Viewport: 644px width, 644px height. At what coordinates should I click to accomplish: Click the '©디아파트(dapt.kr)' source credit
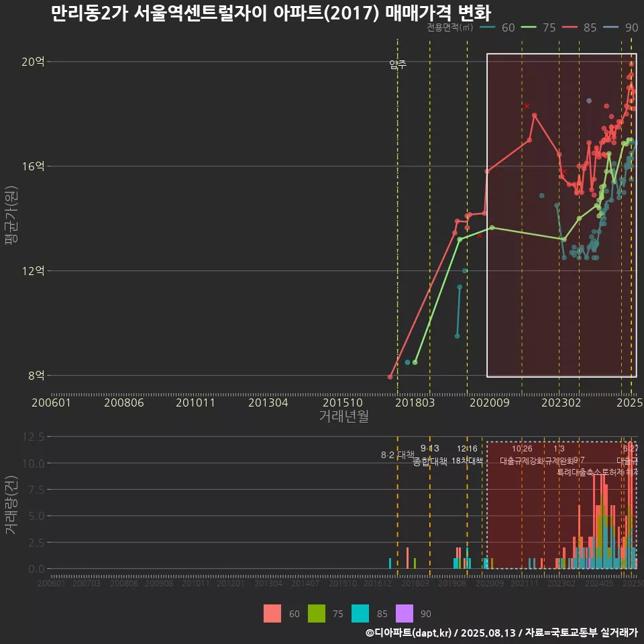tap(409, 633)
